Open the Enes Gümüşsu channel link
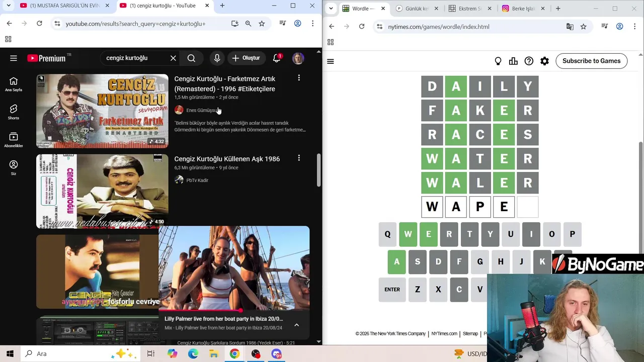The image size is (644, 362). (x=201, y=110)
